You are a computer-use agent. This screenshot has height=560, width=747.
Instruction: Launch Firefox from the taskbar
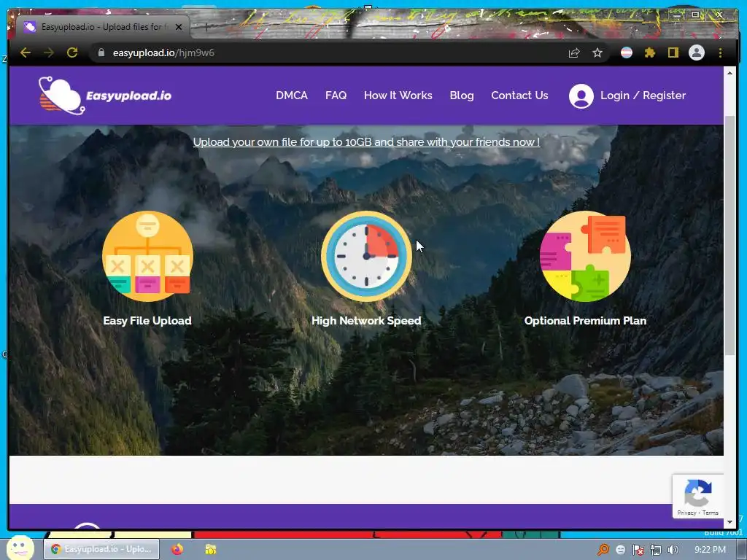(177, 549)
